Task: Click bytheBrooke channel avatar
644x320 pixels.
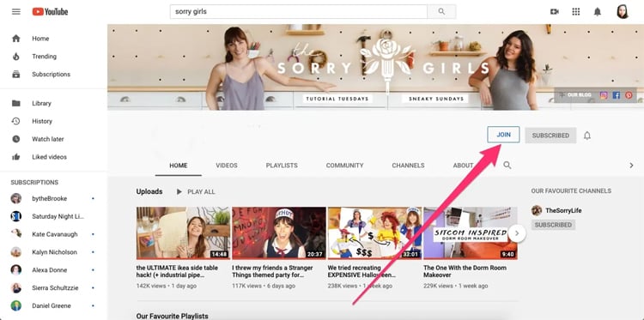Action: coord(16,198)
